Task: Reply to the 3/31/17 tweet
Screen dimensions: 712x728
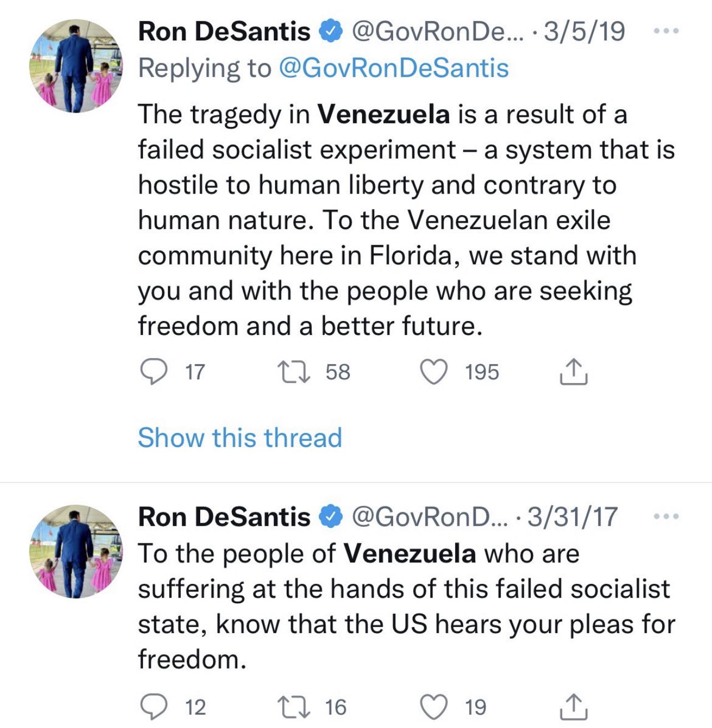Action: pyautogui.click(x=154, y=707)
